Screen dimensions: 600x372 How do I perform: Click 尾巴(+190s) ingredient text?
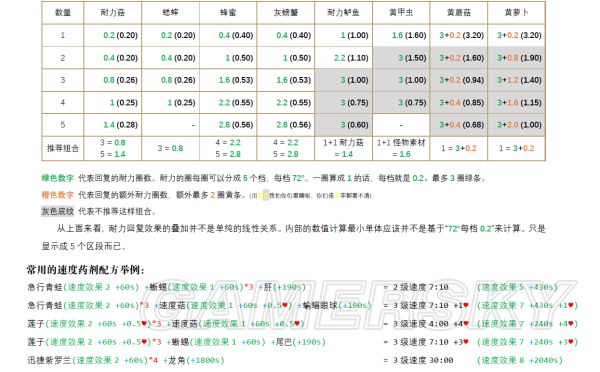point(301,342)
